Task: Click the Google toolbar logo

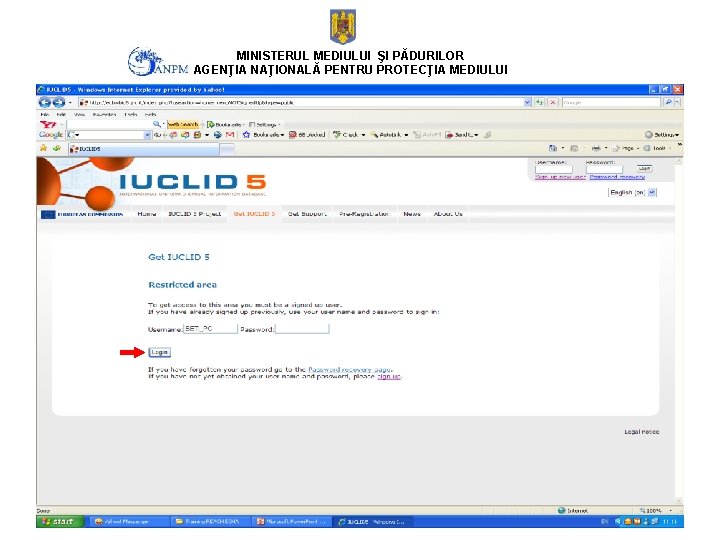Action: [51, 135]
